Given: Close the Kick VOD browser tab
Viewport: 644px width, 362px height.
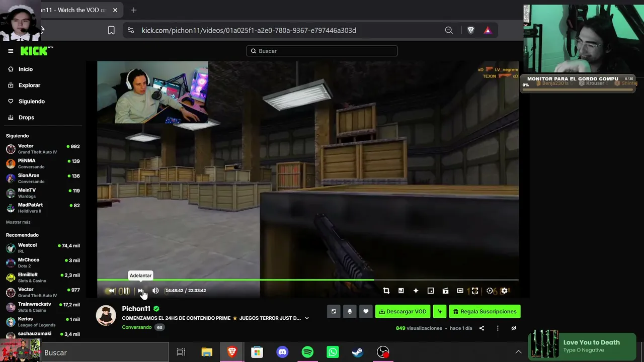Looking at the screenshot, I should 115,10.
